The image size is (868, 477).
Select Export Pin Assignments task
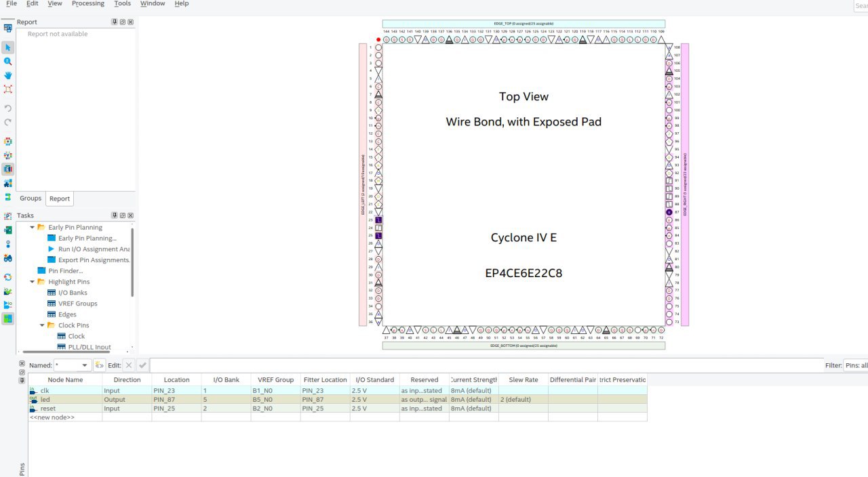(94, 260)
